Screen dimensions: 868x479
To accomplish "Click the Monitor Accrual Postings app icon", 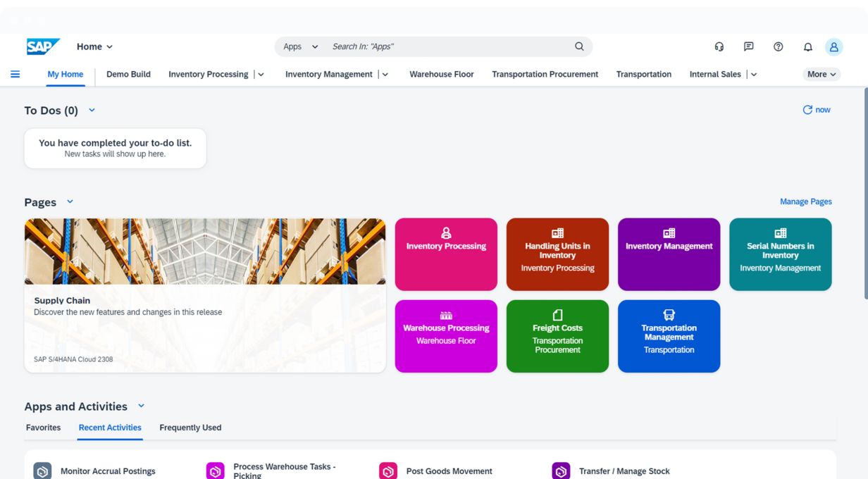I will tap(43, 471).
